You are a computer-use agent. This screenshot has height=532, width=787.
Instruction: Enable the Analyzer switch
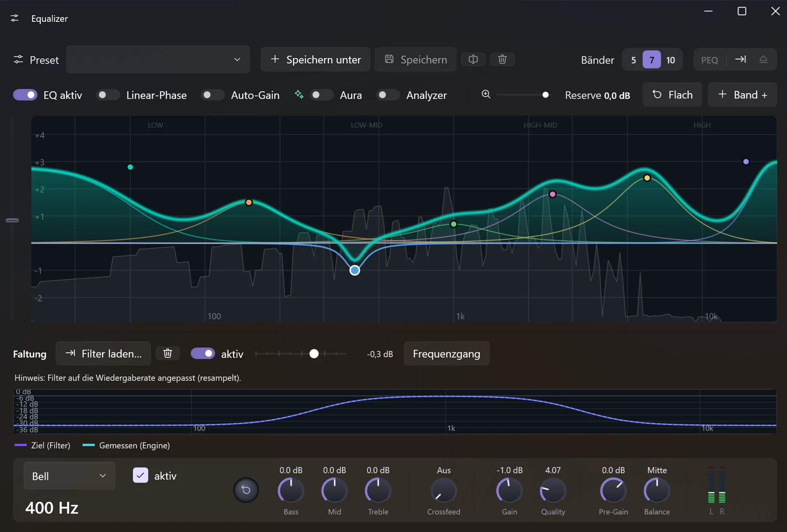(388, 95)
